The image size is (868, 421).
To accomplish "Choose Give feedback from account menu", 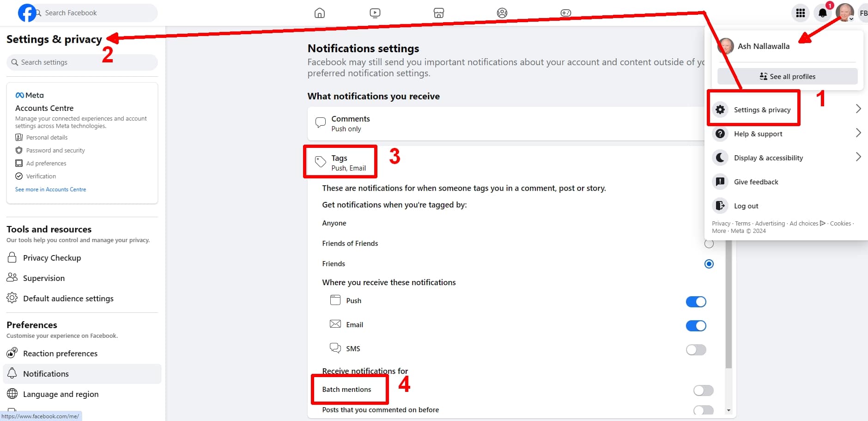I will coord(787,182).
